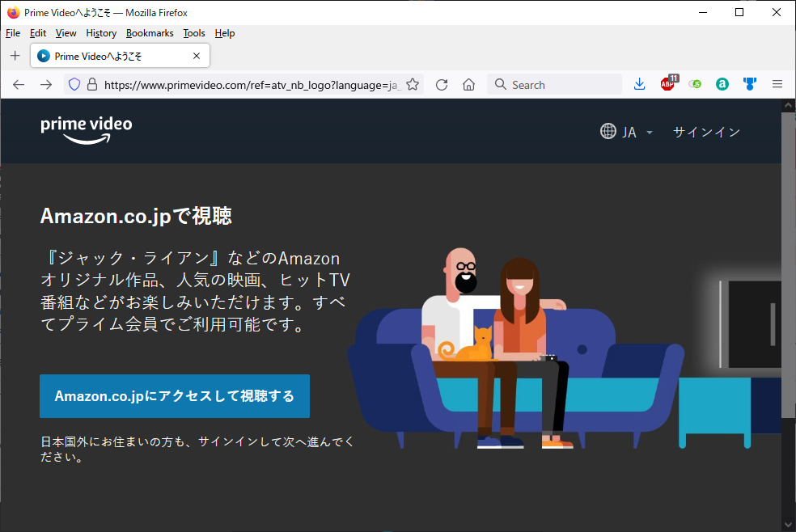Open a new tab with the plus button
The height and width of the screenshot is (532, 796).
click(15, 56)
